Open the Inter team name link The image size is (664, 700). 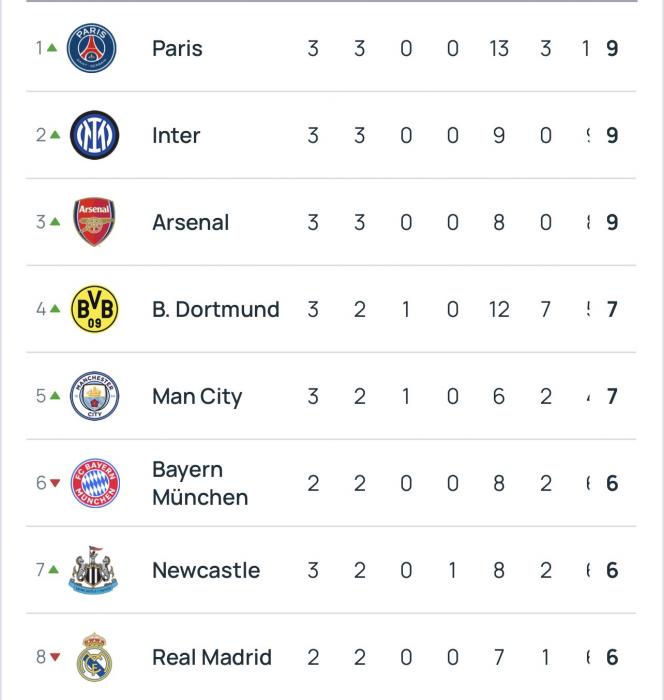tap(176, 135)
